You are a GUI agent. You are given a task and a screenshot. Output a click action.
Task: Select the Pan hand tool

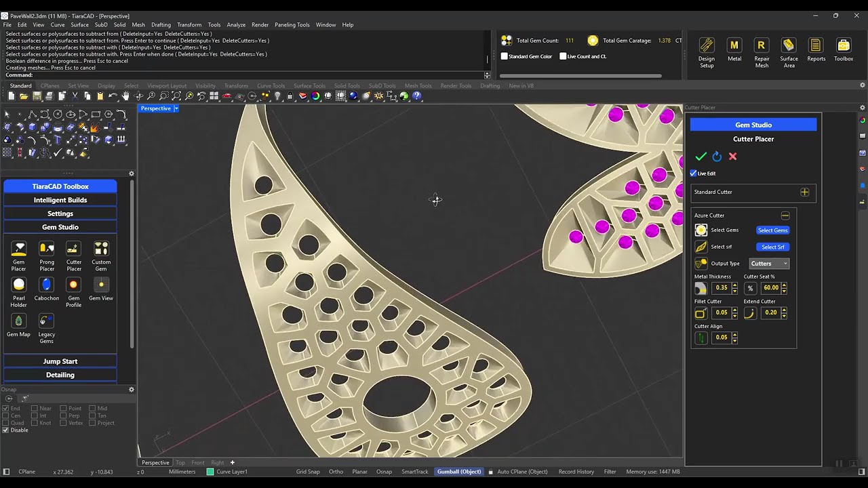(125, 96)
